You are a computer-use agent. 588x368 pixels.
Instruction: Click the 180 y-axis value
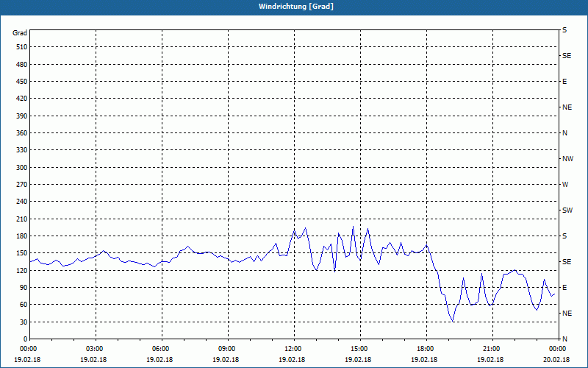coord(22,236)
